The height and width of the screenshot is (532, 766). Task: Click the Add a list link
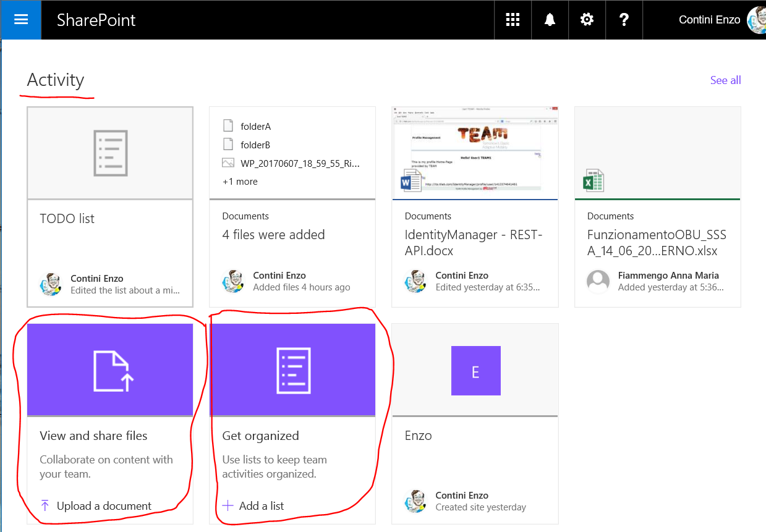pyautogui.click(x=261, y=506)
